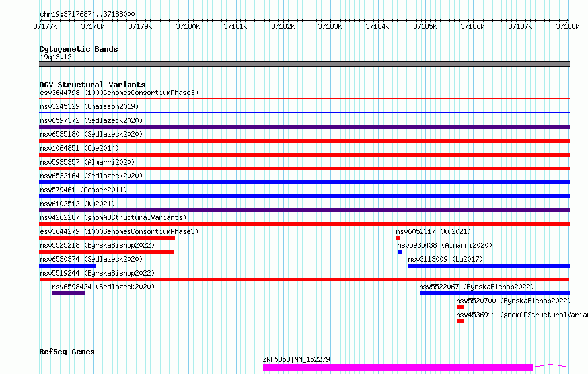The height and width of the screenshot is (374, 588).
Task: Click the red nsv5525218 variant bar
Action: pos(106,252)
